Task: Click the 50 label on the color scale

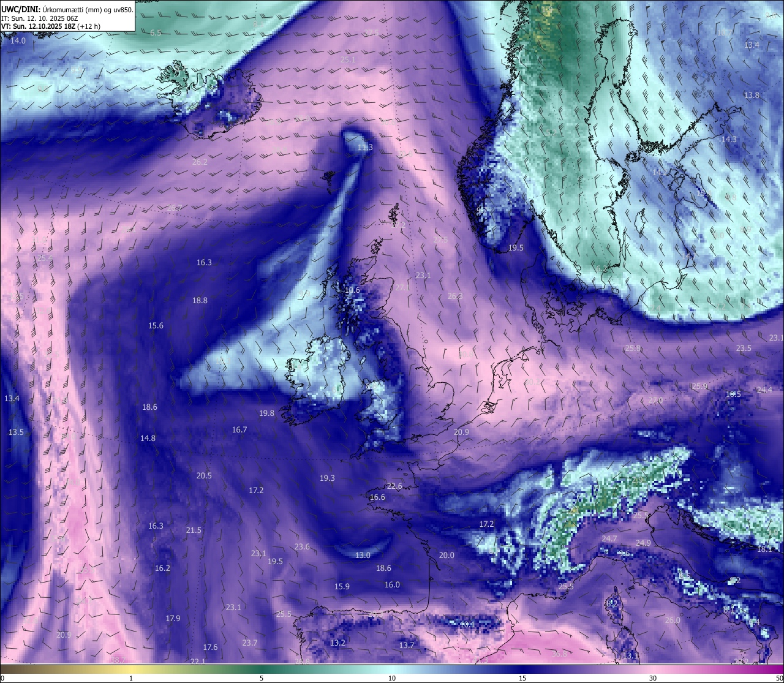Action: tap(779, 678)
